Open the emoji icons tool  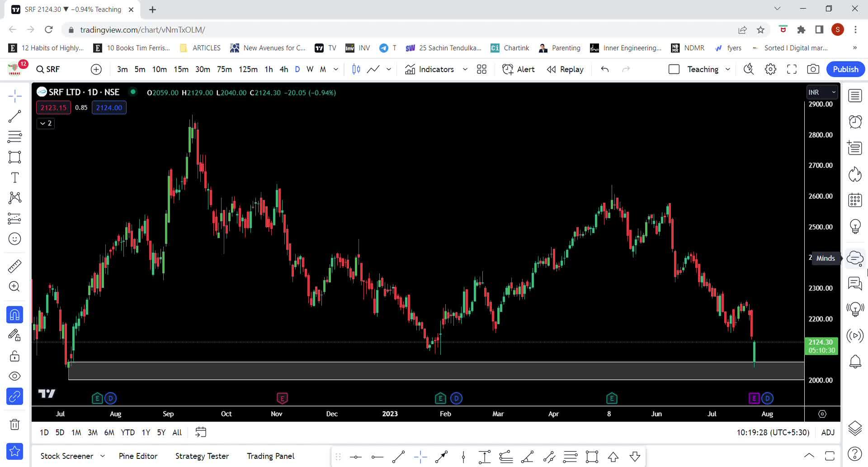pyautogui.click(x=15, y=239)
